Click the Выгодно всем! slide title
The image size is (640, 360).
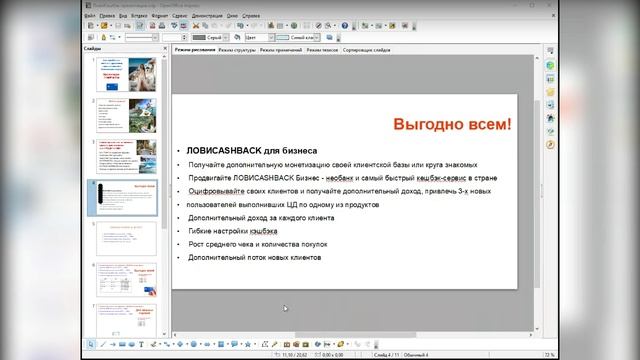coord(452,124)
